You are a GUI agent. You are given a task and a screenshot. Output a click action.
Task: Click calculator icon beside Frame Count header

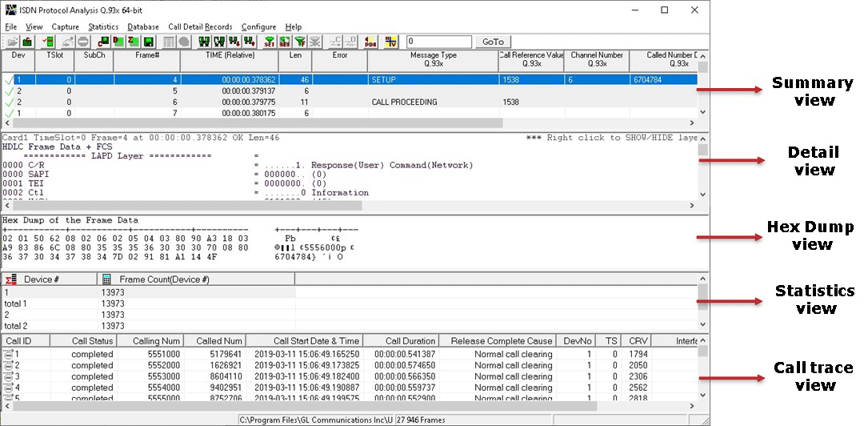point(107,279)
